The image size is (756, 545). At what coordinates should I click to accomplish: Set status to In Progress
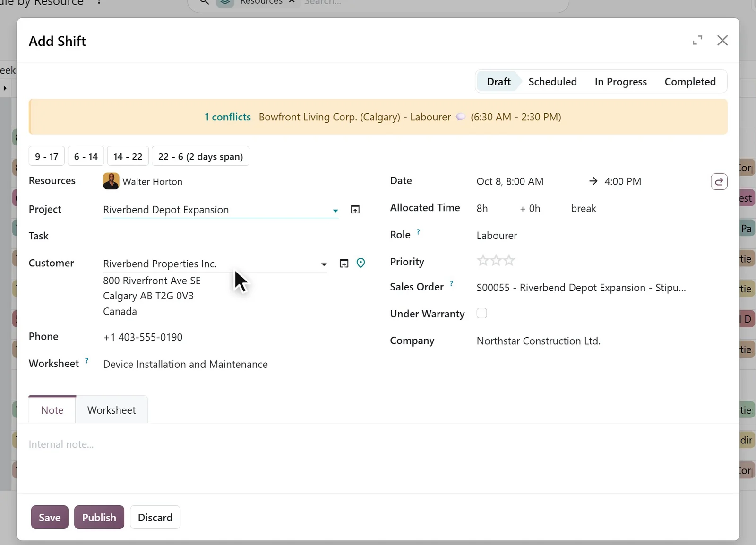(x=620, y=82)
